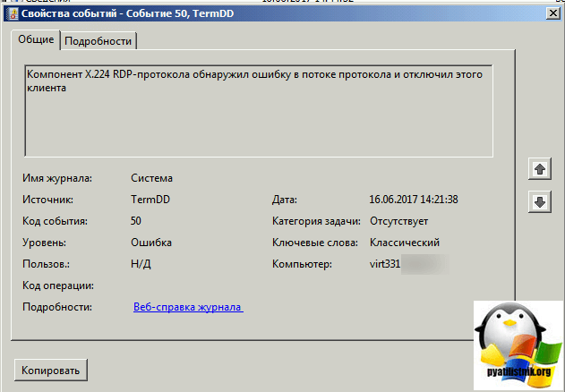Click the Код события label
Image resolution: width=565 pixels, height=392 pixels.
[56, 221]
